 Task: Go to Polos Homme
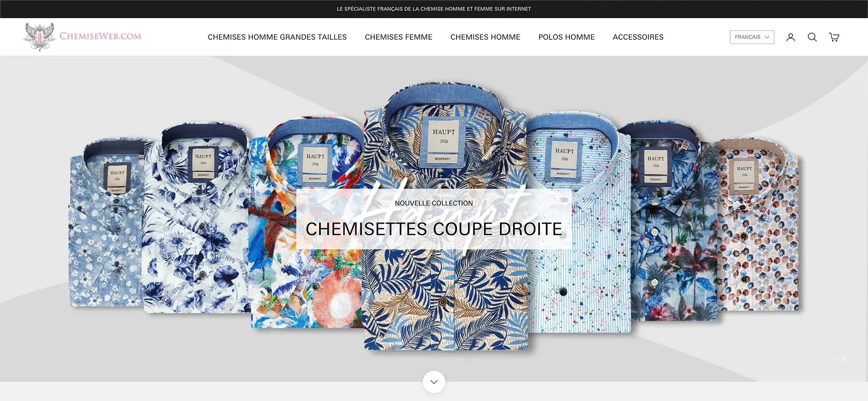pyautogui.click(x=566, y=37)
